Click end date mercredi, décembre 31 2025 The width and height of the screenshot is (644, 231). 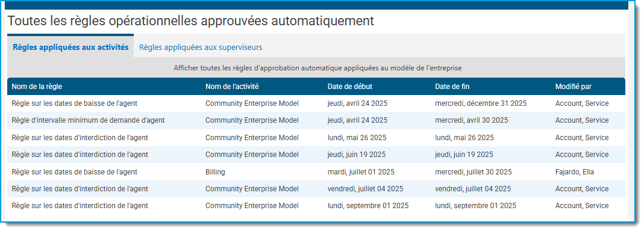[481, 103]
